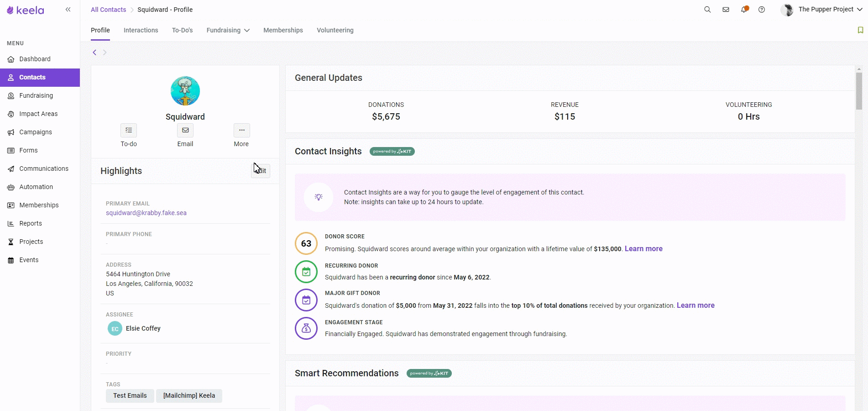Screen dimensions: 868x411
Task: Click the Email icon button
Action: [185, 130]
